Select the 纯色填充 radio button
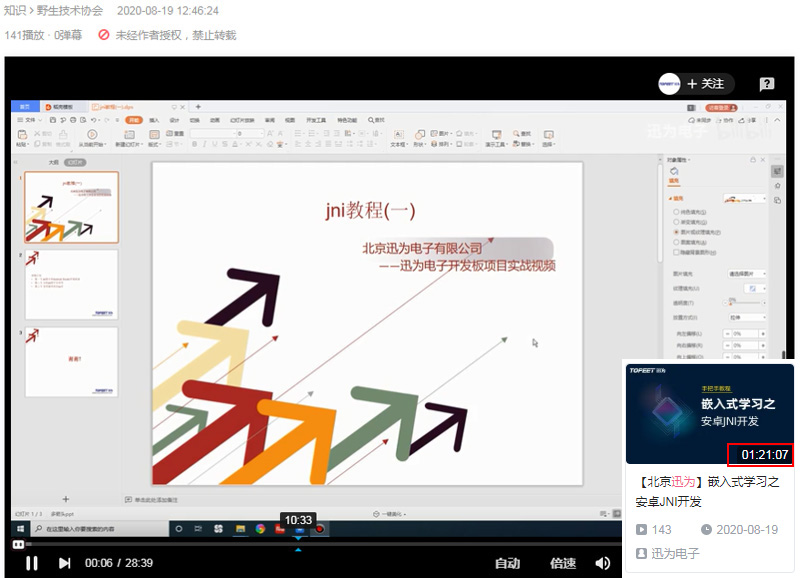Screen dimensions: 800x578 676,212
